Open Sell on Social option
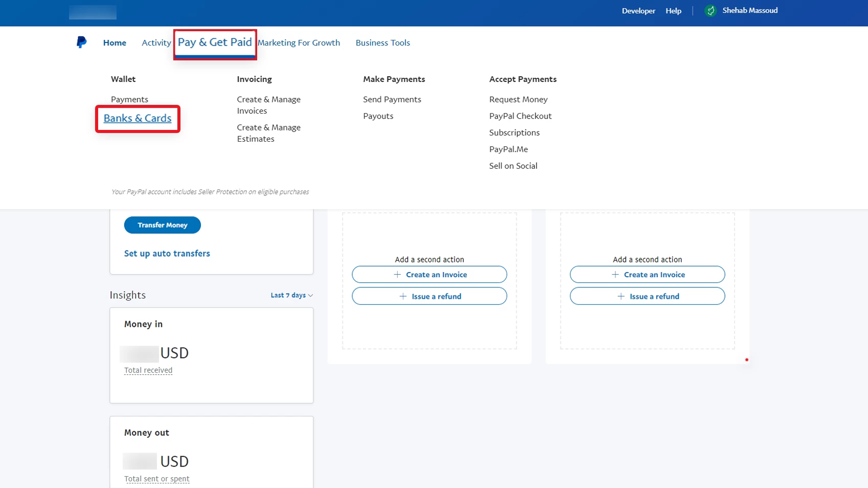This screenshot has height=488, width=868. point(513,166)
